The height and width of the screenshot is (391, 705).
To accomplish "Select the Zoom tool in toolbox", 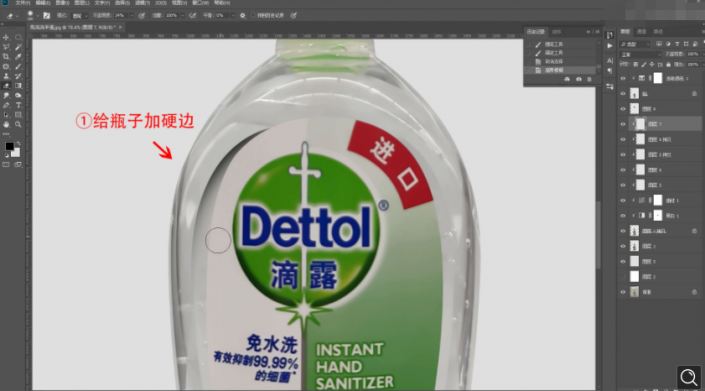I will 18,124.
